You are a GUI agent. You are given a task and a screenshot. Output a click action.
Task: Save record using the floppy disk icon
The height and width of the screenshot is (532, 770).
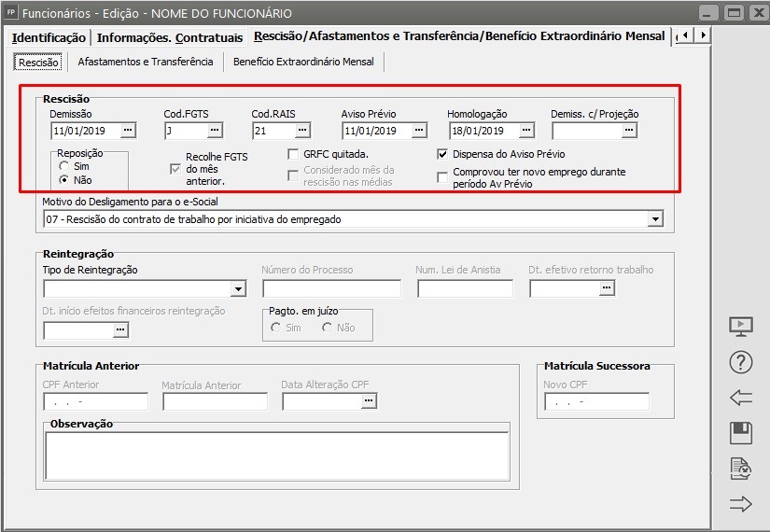point(740,433)
